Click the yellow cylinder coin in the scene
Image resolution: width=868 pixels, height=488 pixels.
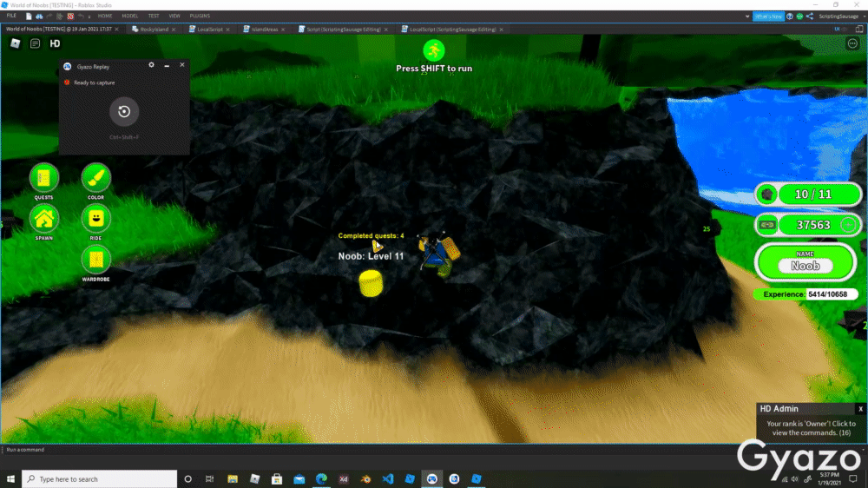tap(371, 283)
